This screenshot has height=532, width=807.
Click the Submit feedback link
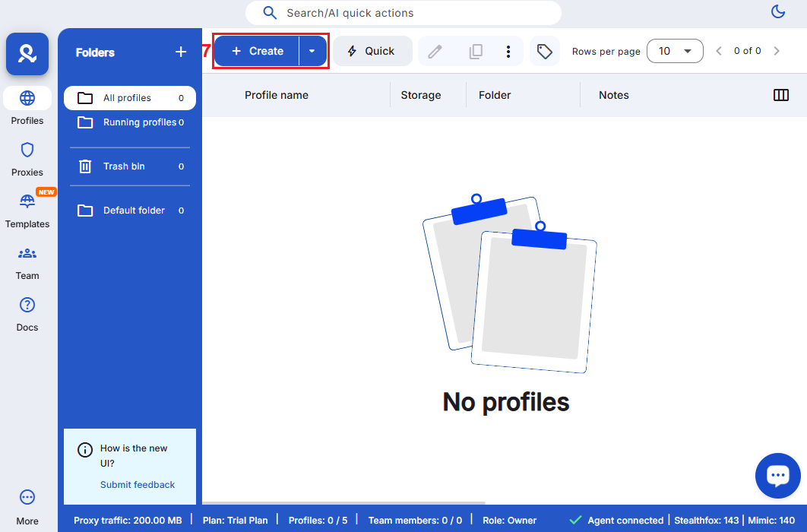click(138, 484)
